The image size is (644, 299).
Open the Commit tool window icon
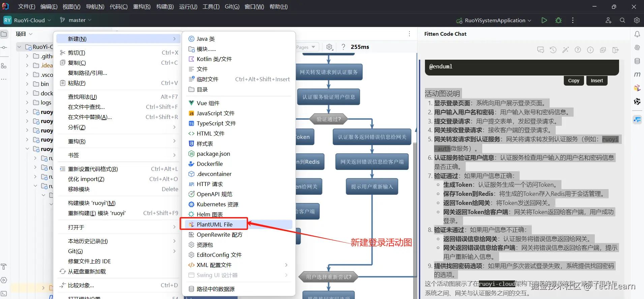(x=4, y=48)
